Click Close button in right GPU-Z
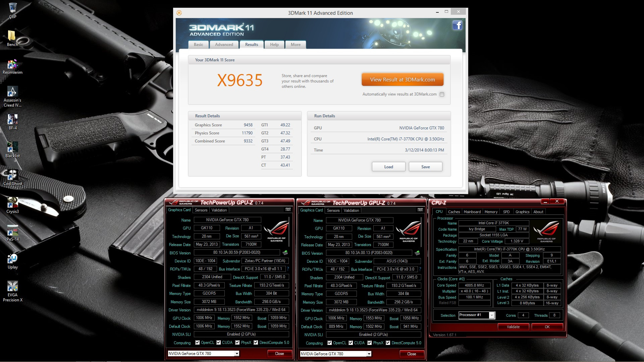Screen dimensions: 644x362 point(412,354)
